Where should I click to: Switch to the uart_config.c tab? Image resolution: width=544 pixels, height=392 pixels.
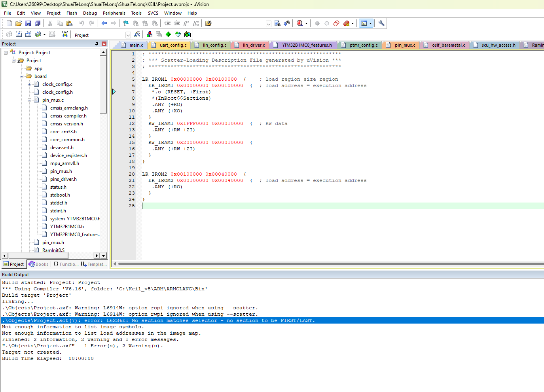tap(169, 45)
